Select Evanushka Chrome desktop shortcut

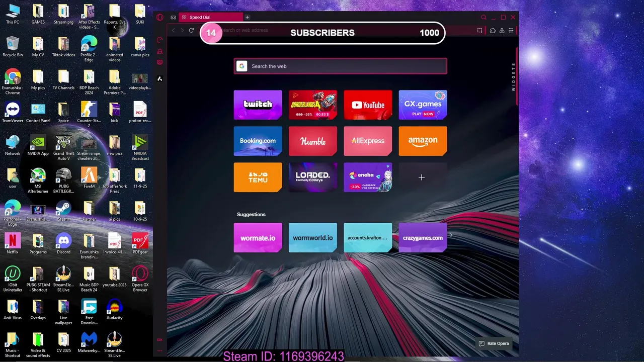pyautogui.click(x=13, y=82)
